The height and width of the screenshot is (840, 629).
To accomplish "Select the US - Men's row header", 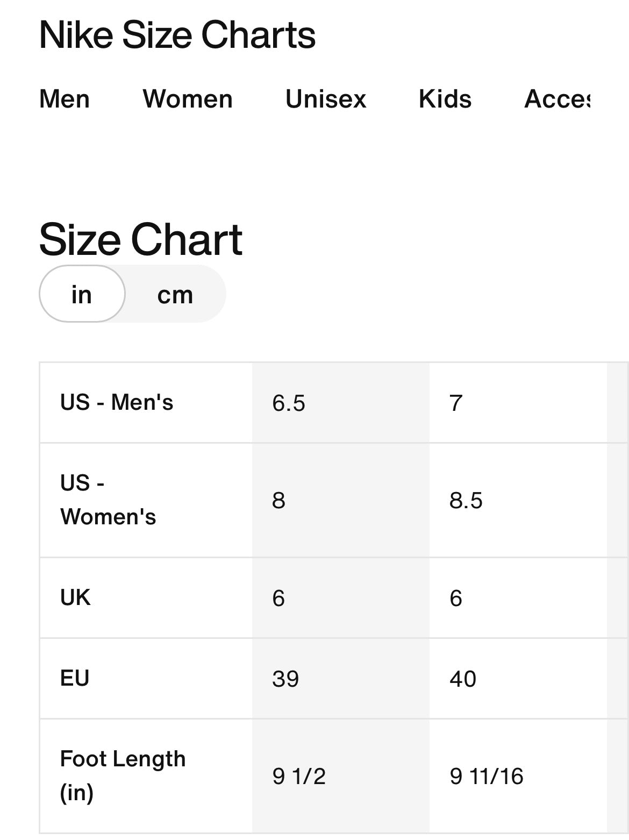I will tap(117, 402).
